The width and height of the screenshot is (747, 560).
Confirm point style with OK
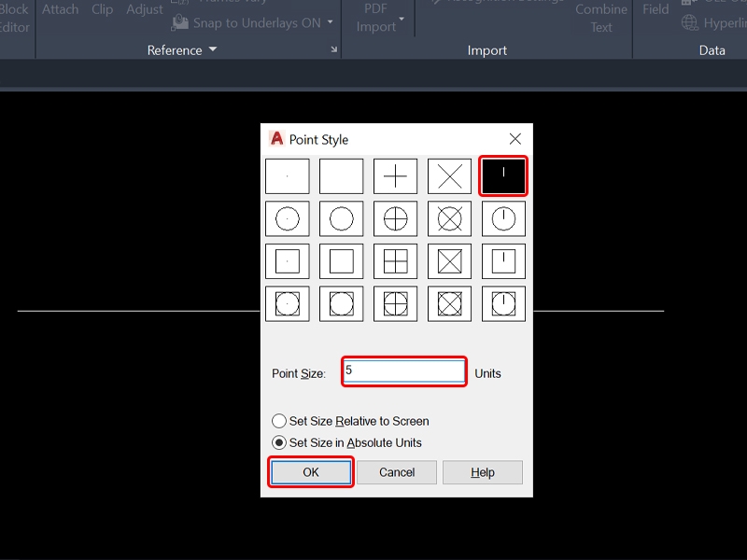coord(311,472)
